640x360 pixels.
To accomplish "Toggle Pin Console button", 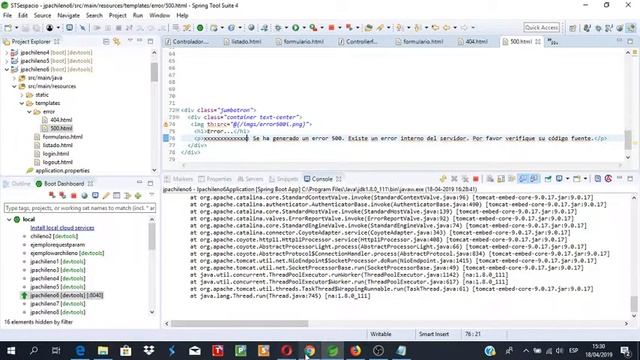I will pos(548,179).
